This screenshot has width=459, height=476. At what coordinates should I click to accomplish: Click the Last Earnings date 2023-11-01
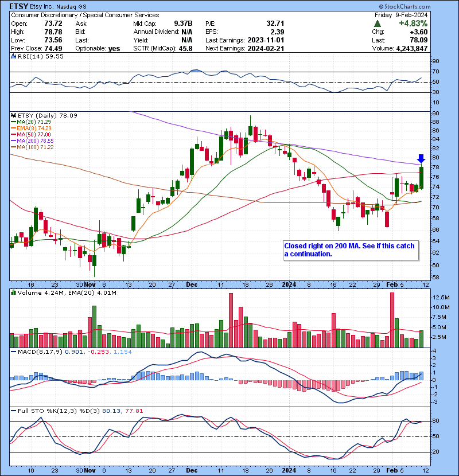266,40
